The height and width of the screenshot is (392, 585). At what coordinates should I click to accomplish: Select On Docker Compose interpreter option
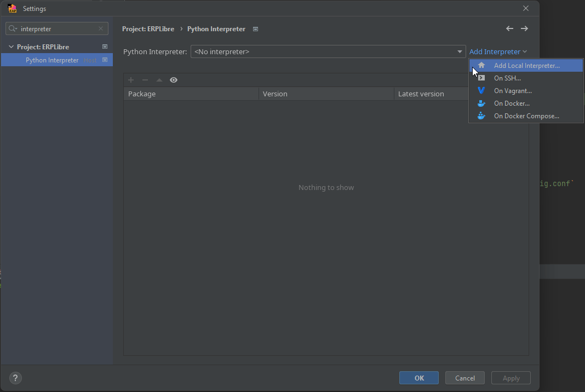click(x=526, y=117)
